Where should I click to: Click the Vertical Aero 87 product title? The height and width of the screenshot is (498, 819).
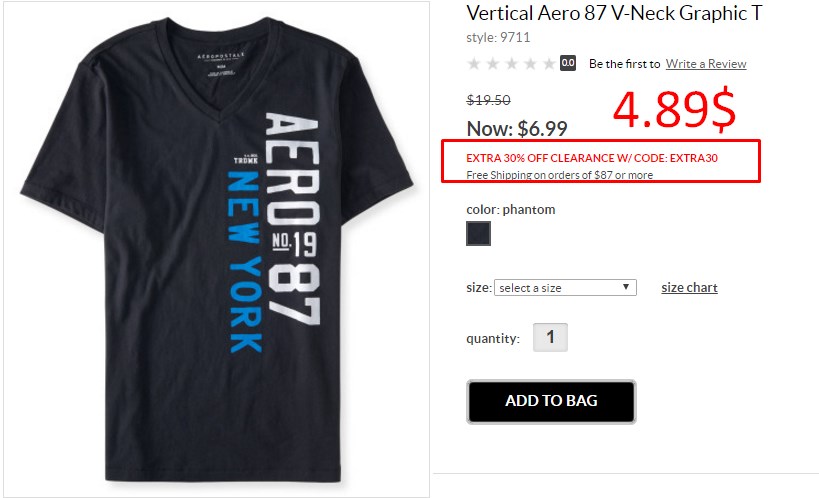tap(614, 13)
